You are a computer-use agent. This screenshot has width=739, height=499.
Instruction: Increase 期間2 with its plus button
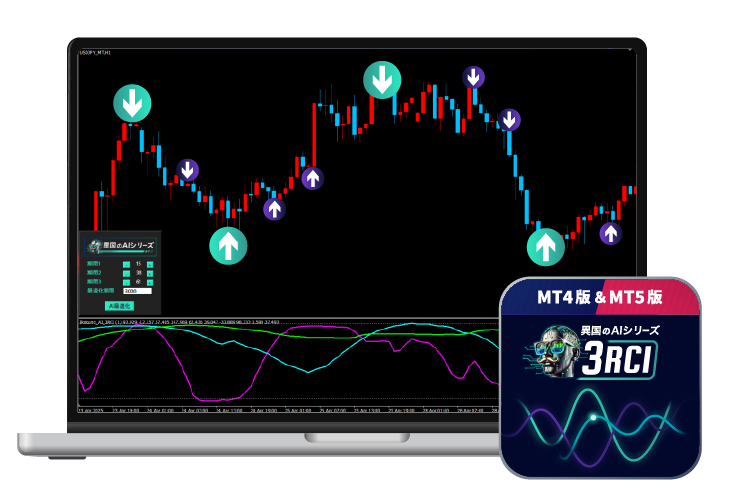coord(150,273)
